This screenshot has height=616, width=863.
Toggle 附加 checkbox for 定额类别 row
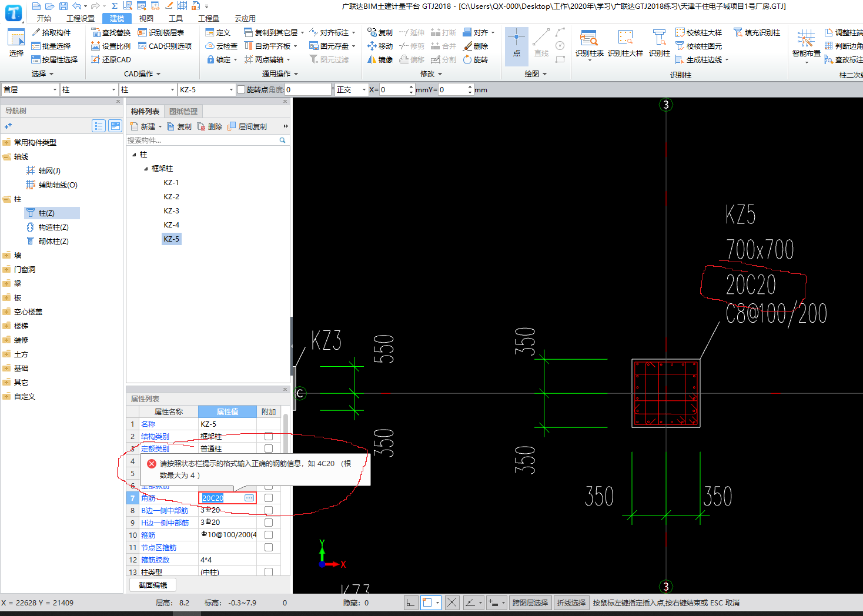click(269, 448)
